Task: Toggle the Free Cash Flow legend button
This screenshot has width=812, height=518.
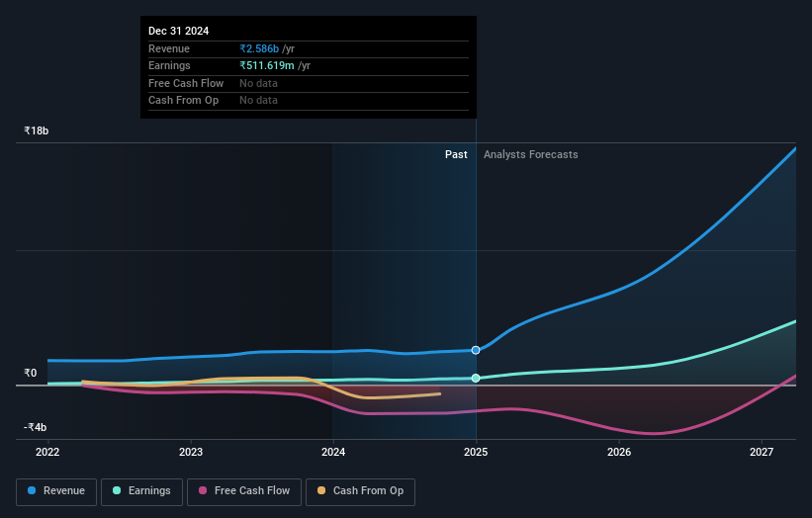Action: tap(244, 491)
